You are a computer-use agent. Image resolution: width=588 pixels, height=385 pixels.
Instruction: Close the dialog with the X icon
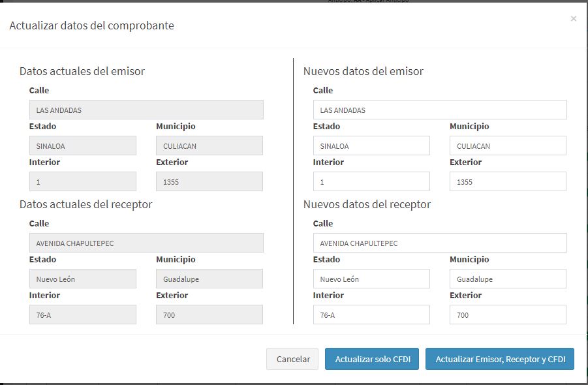pyautogui.click(x=573, y=19)
